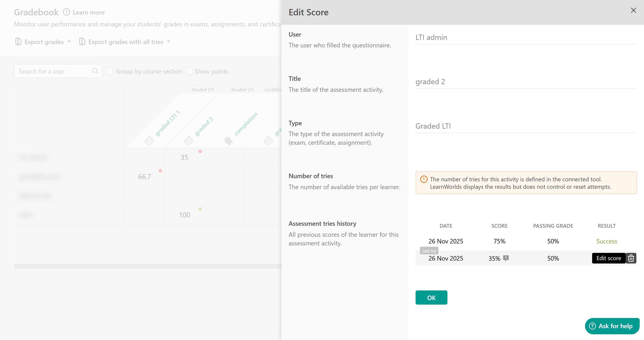Click the graded 2 column icon

click(189, 141)
